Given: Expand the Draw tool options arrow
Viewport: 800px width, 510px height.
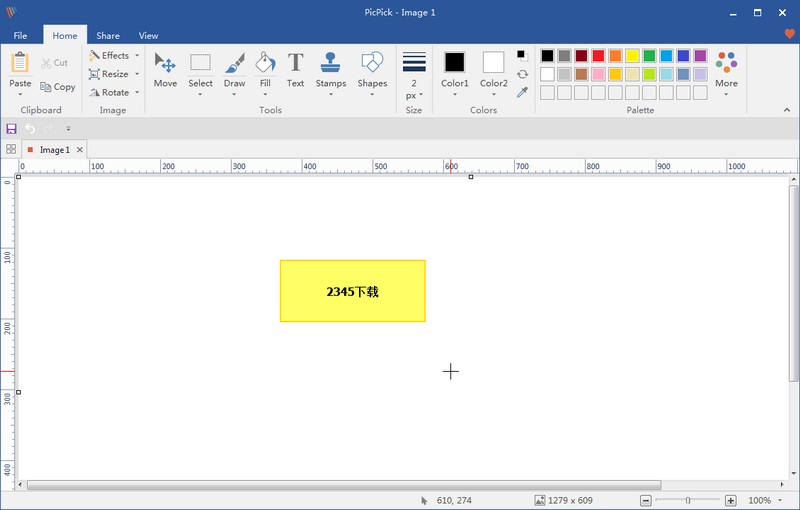Looking at the screenshot, I should tap(234, 94).
